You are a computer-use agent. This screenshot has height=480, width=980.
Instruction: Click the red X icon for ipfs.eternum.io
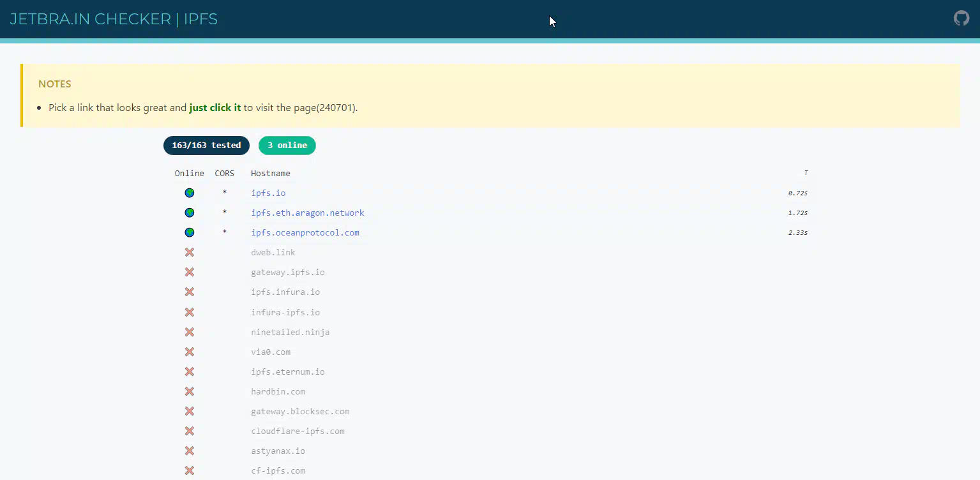[190, 371]
